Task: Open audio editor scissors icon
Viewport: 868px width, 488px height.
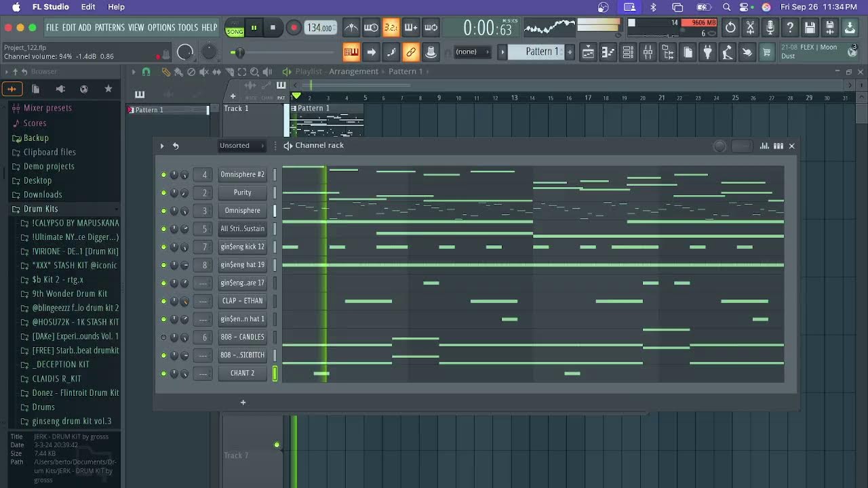Action: pyautogui.click(x=750, y=28)
